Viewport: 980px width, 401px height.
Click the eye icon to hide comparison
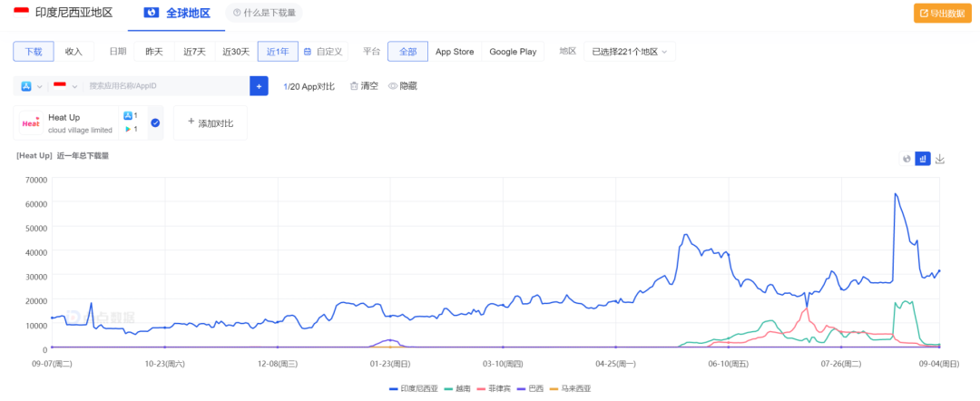[393, 86]
